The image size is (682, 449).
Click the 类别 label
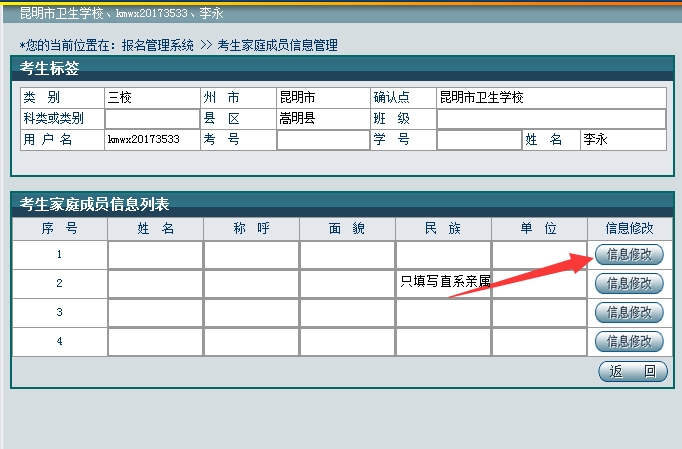[42, 97]
